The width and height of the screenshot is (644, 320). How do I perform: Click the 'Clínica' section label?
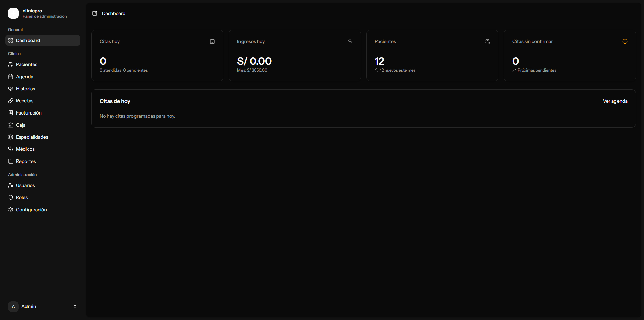click(x=14, y=54)
